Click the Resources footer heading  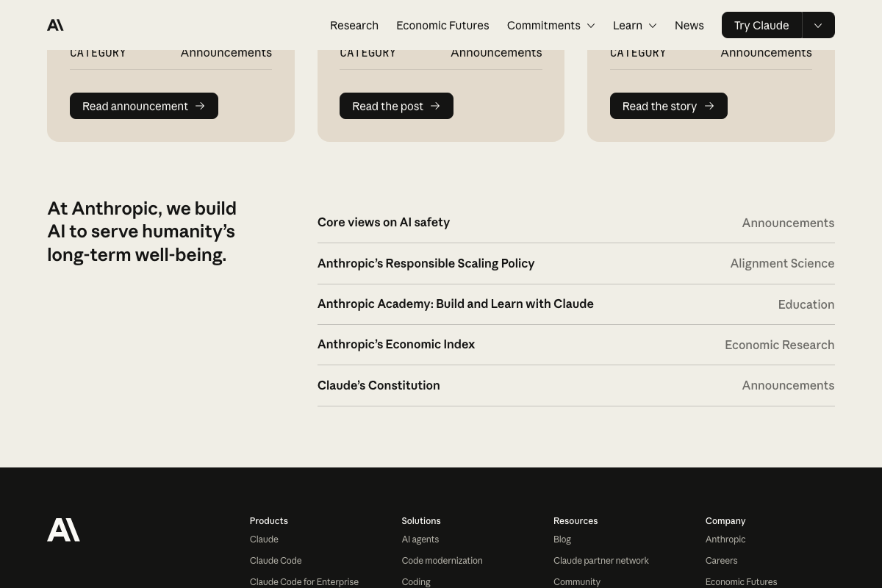point(576,520)
